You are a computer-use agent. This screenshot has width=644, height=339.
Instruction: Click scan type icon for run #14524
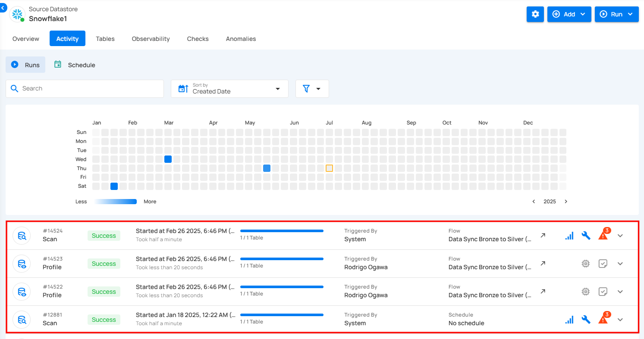pos(22,236)
